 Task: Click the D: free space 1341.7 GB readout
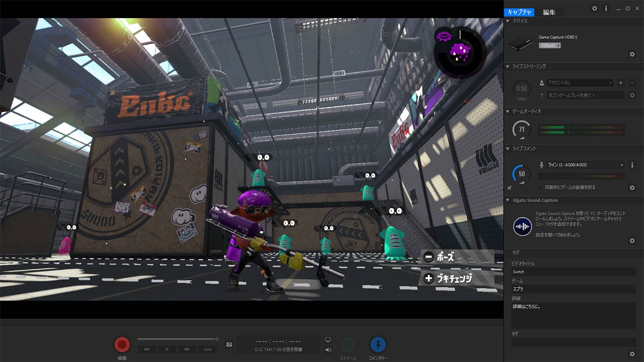point(279,349)
